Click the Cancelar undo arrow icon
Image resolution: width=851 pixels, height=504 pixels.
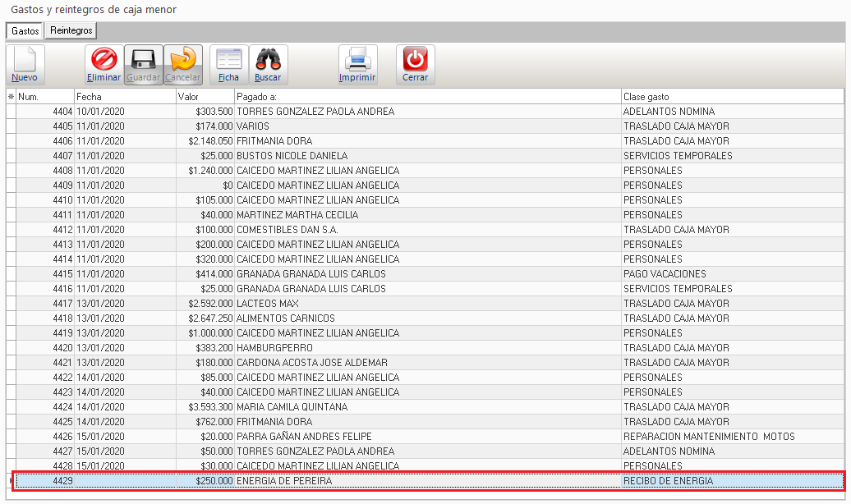tap(183, 64)
